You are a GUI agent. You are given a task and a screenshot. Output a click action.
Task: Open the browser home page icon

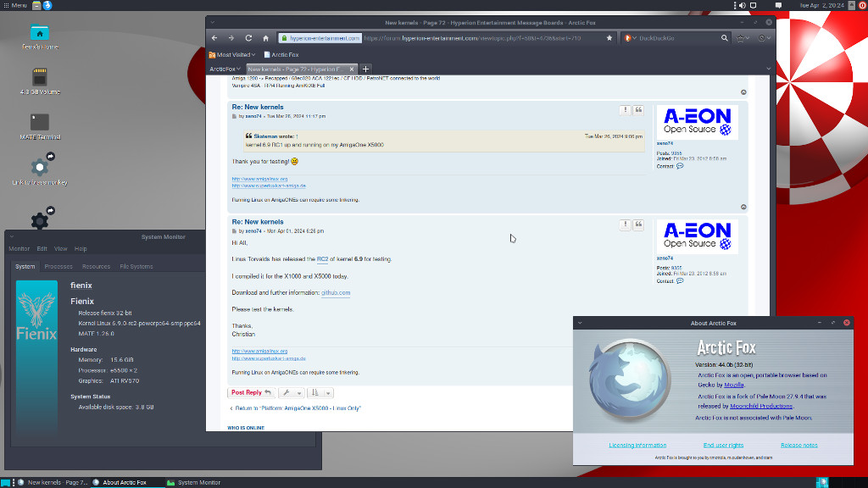pyautogui.click(x=265, y=38)
